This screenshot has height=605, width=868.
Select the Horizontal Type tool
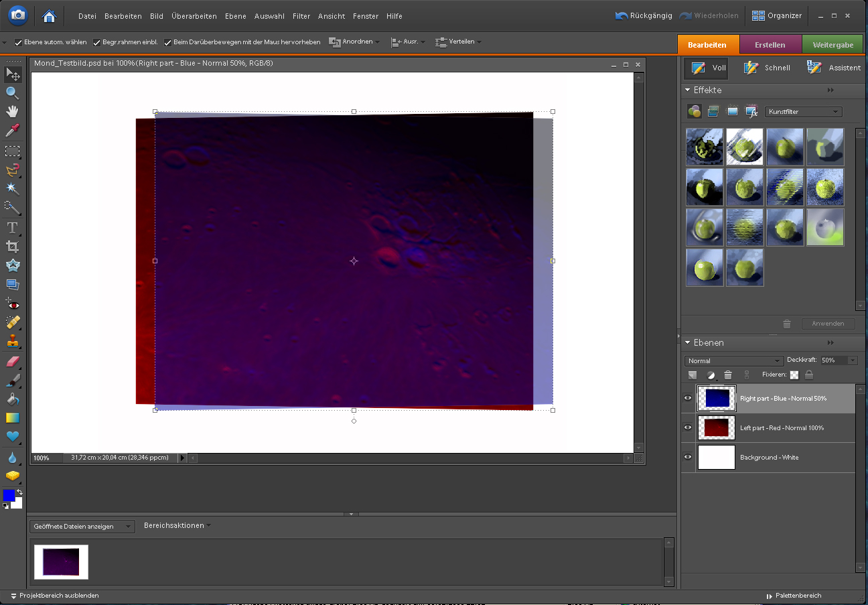coord(12,228)
